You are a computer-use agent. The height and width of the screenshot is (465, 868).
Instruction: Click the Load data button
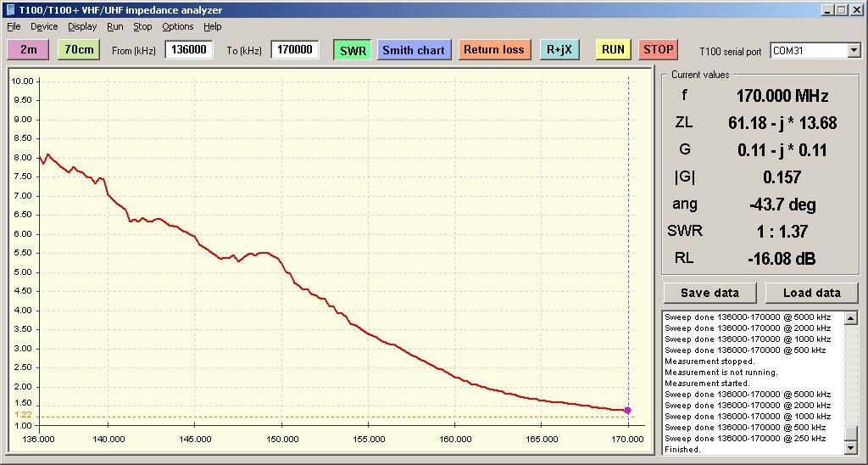[x=811, y=293]
